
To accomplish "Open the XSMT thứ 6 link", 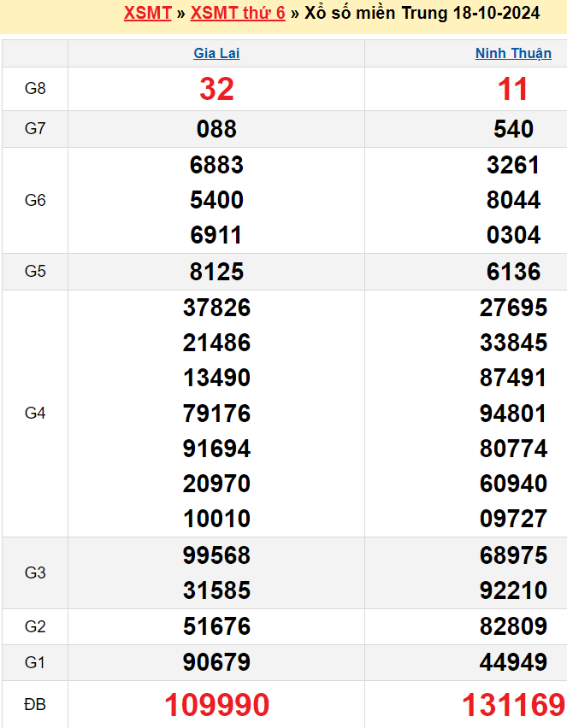I will (x=238, y=13).
